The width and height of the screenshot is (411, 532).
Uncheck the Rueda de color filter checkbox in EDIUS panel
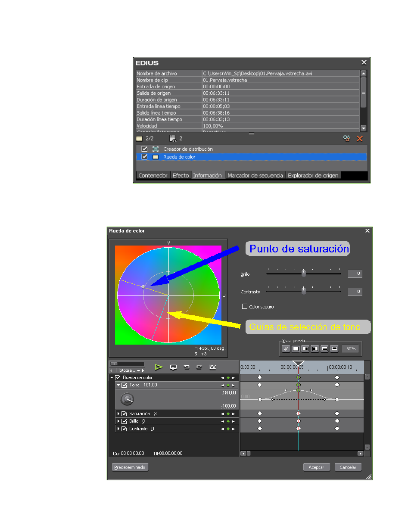(x=145, y=157)
